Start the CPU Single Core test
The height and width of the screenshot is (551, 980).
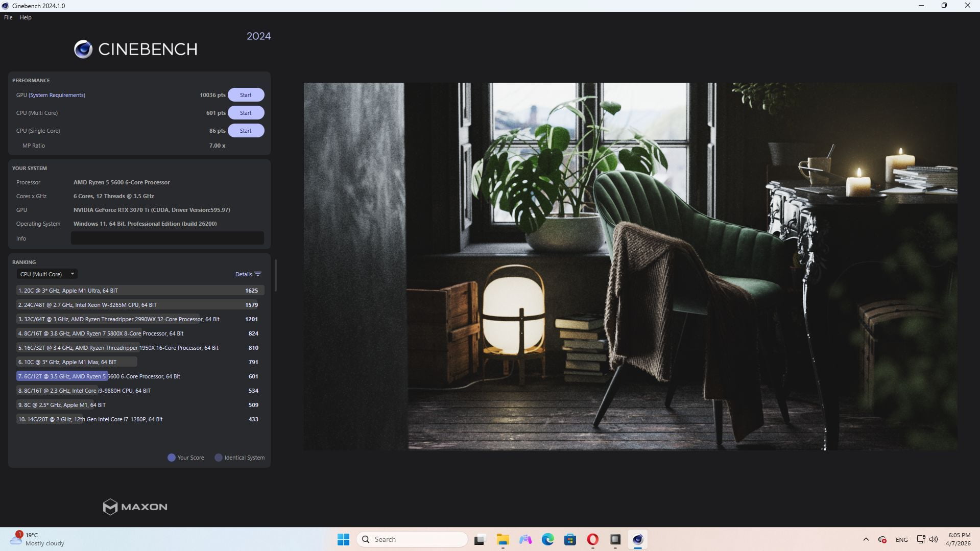246,131
